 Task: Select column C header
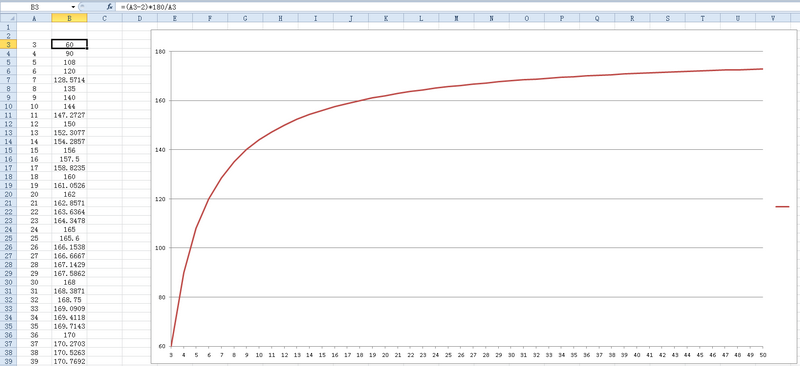pos(105,18)
